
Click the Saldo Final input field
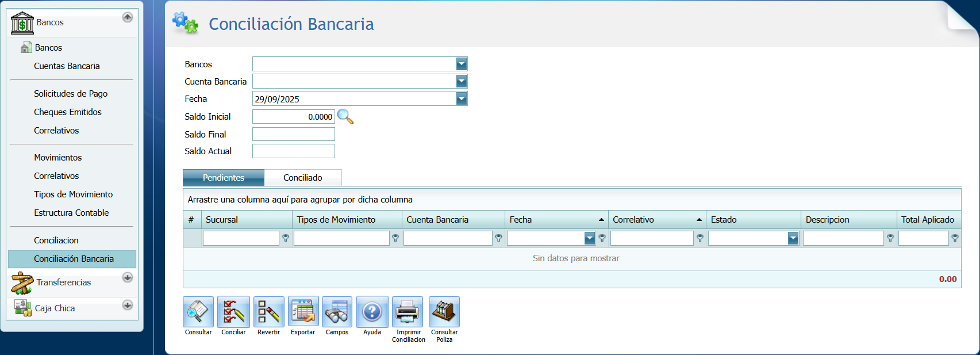(293, 134)
